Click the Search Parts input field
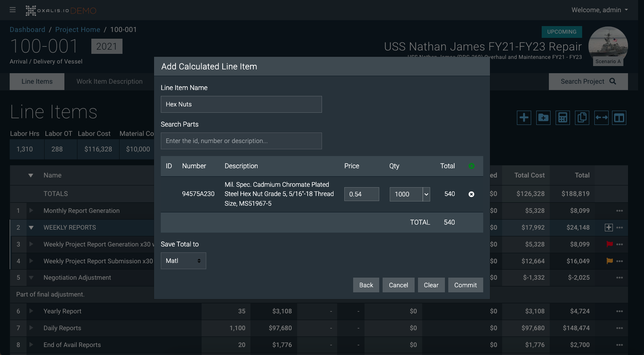 (x=241, y=141)
